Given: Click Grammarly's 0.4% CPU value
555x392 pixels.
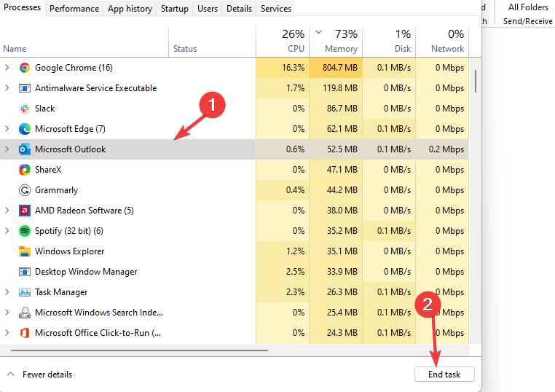Looking at the screenshot, I should 295,190.
